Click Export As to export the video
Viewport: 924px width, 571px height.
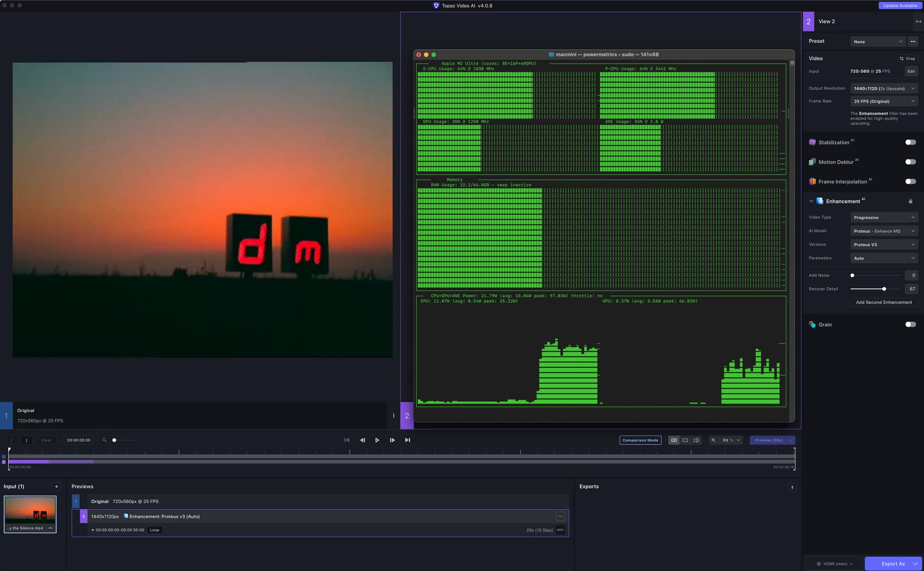pos(893,563)
